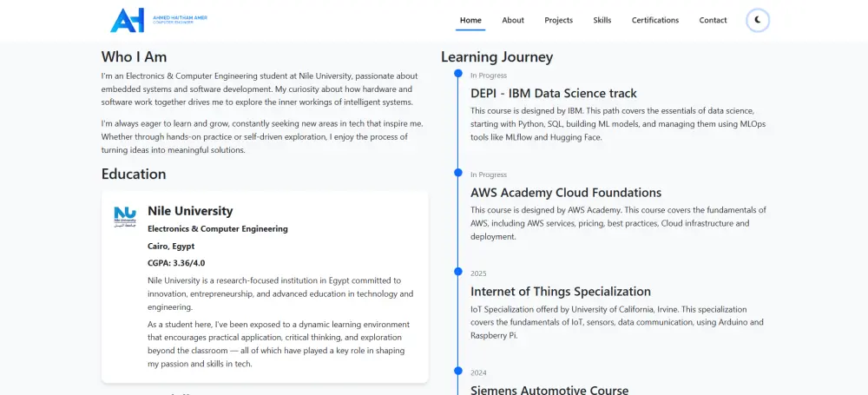This screenshot has width=868, height=395.
Task: Click the AWS Academy Cloud Foundations title
Action: (566, 193)
